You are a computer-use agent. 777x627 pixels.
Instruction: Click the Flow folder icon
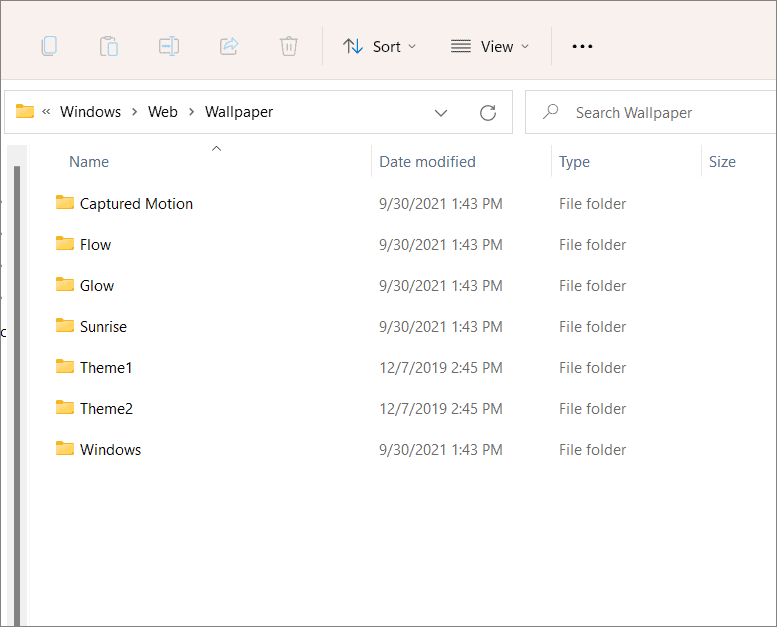65,243
